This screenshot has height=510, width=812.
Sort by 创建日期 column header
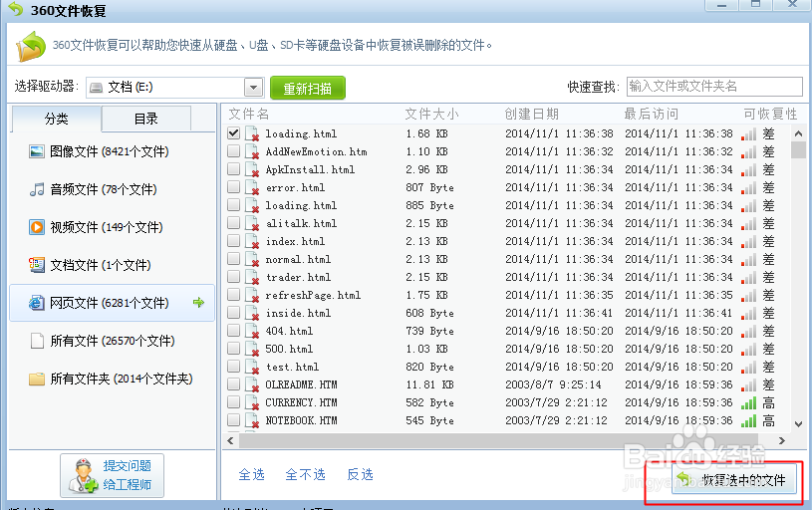point(532,114)
